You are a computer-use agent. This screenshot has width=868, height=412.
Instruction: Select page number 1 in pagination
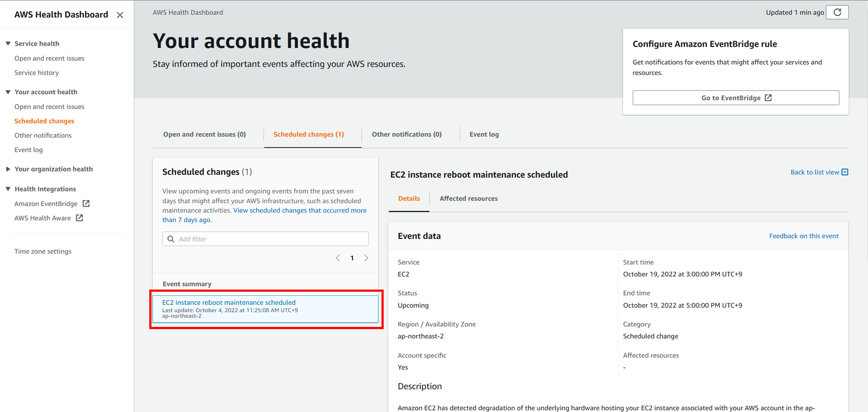[352, 258]
